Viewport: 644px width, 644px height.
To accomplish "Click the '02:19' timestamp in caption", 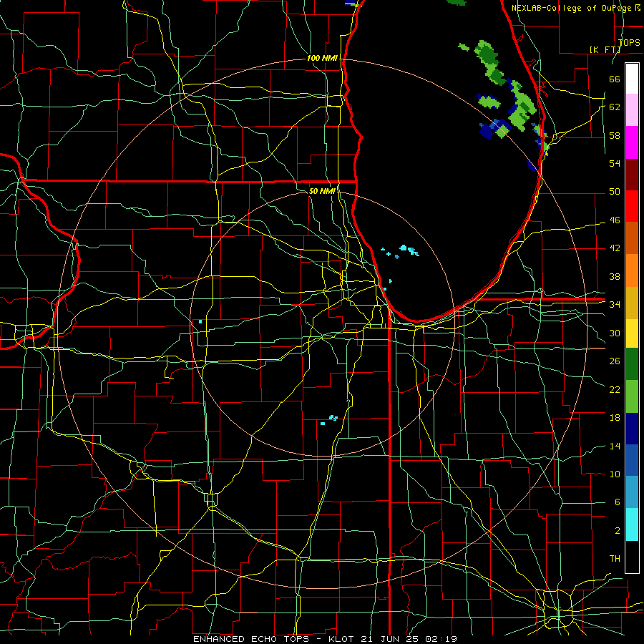I will [x=441, y=639].
